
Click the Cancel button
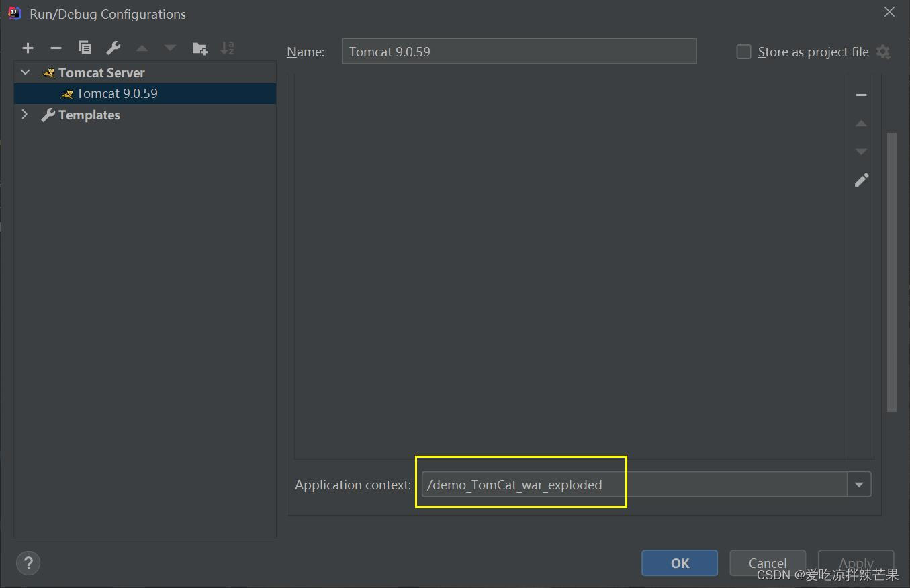[768, 563]
